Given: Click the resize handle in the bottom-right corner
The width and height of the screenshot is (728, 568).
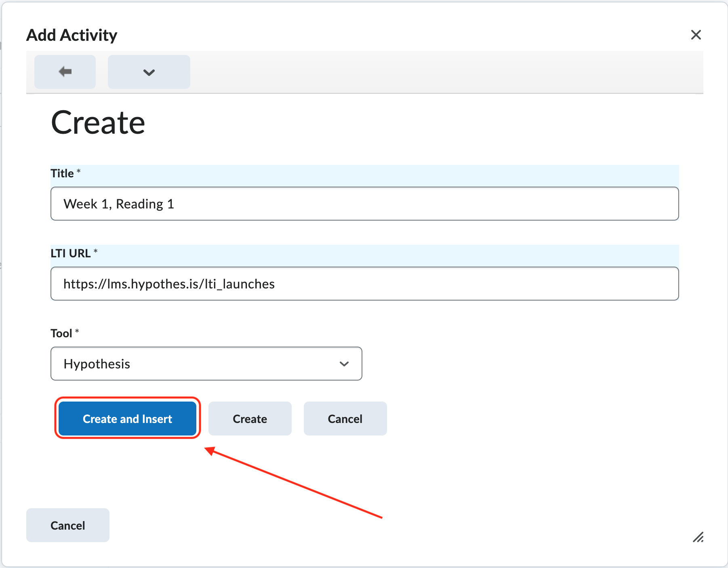Looking at the screenshot, I should coord(698,537).
